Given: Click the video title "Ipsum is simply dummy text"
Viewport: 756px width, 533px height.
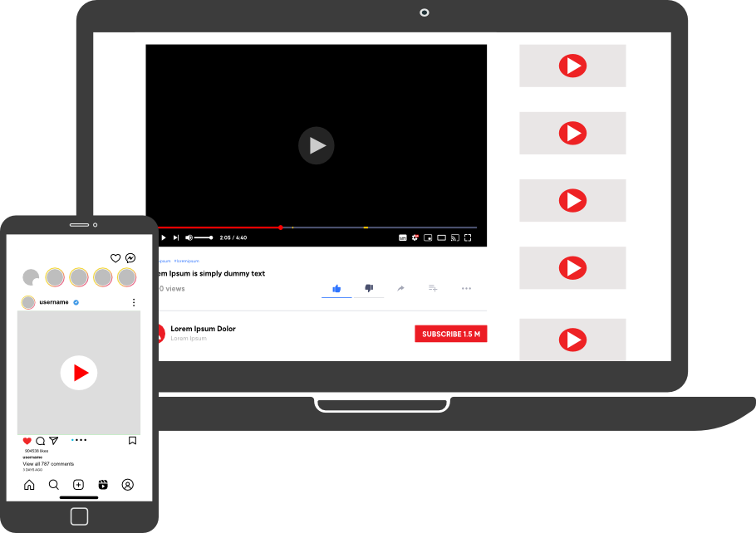Looking at the screenshot, I should point(217,274).
